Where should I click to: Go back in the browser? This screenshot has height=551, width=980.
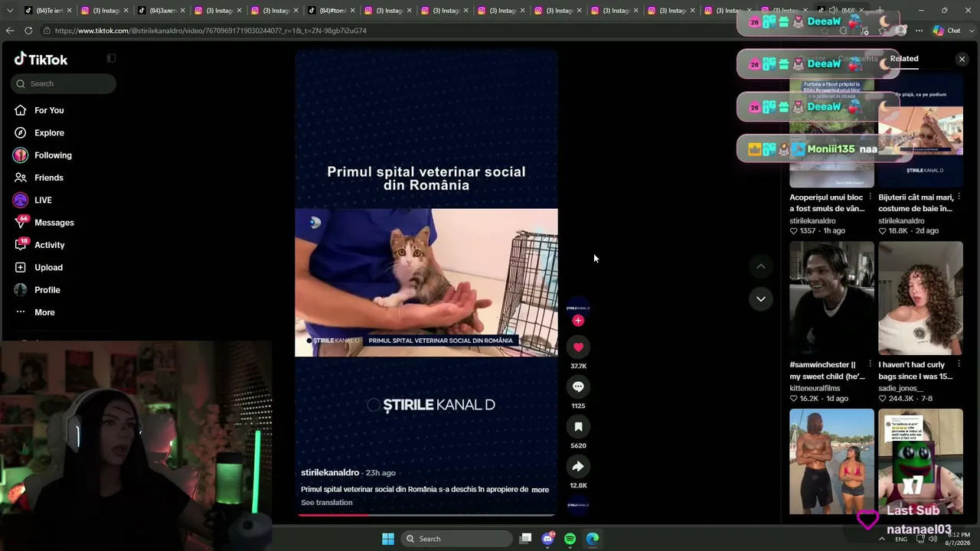[9, 31]
